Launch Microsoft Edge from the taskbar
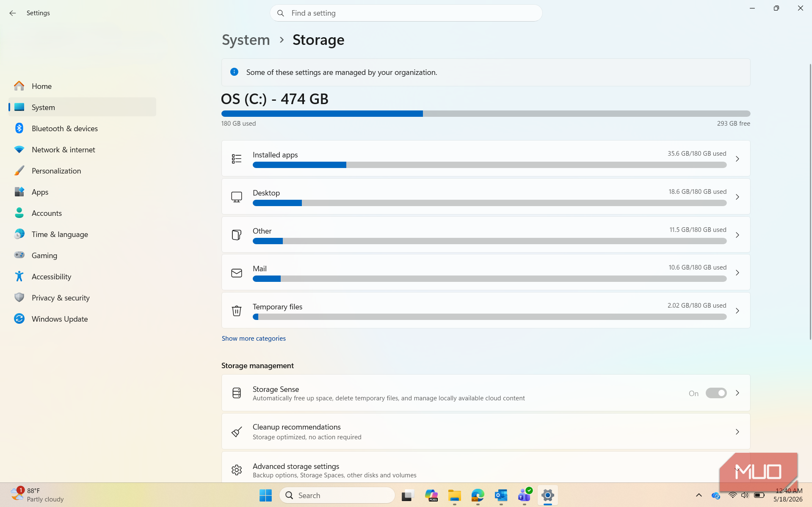This screenshot has height=507, width=812. point(478,495)
